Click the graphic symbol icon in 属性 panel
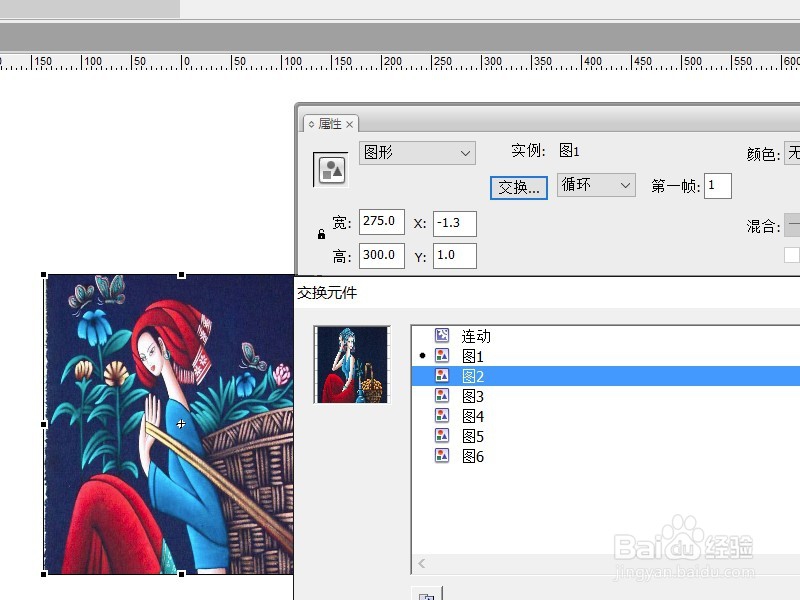The height and width of the screenshot is (600, 800). tap(332, 170)
